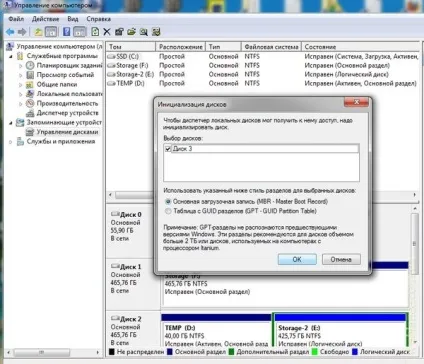Click the Delete X toolbar icon
This screenshot has height=364, width=424.
pos(107,32)
